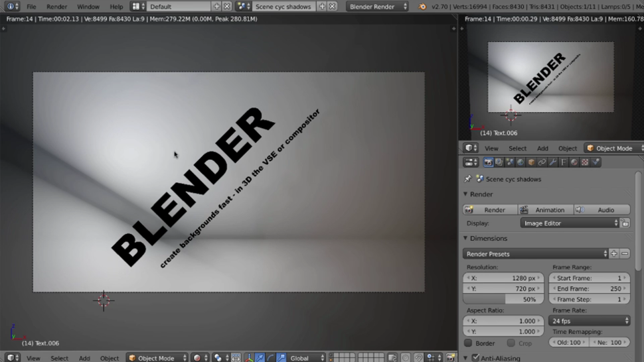Image resolution: width=644 pixels, height=362 pixels.
Task: Select the scale manipulator icon
Action: click(281, 358)
